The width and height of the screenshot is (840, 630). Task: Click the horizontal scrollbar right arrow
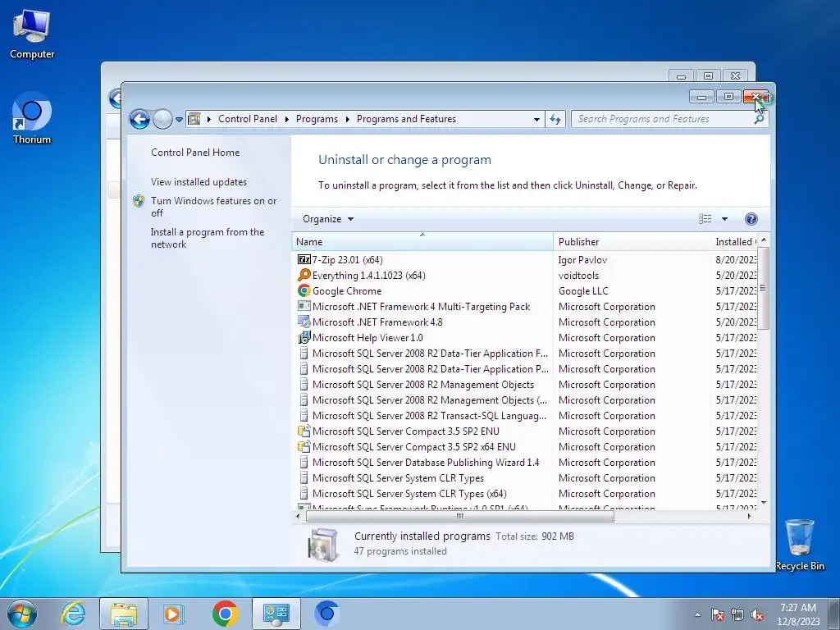click(x=749, y=517)
